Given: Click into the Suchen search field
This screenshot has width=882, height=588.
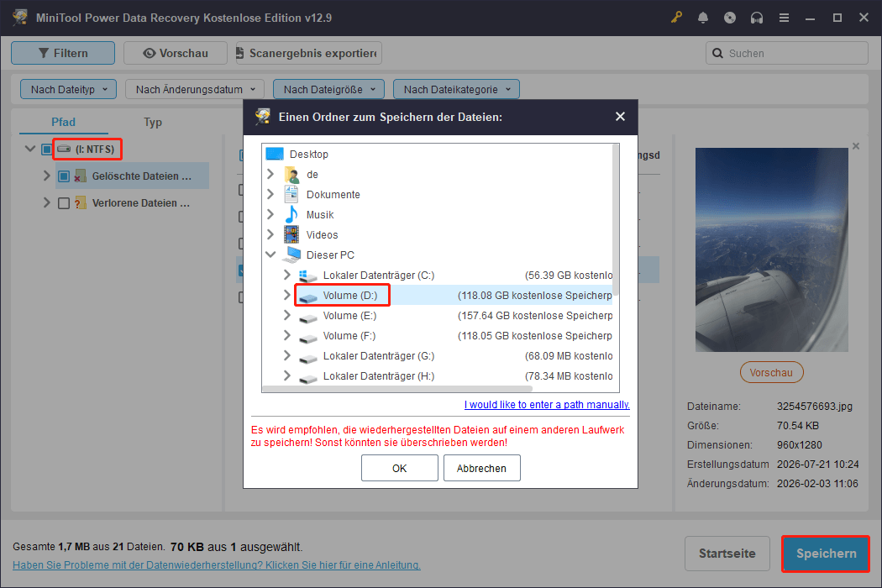Looking at the screenshot, I should pos(786,53).
